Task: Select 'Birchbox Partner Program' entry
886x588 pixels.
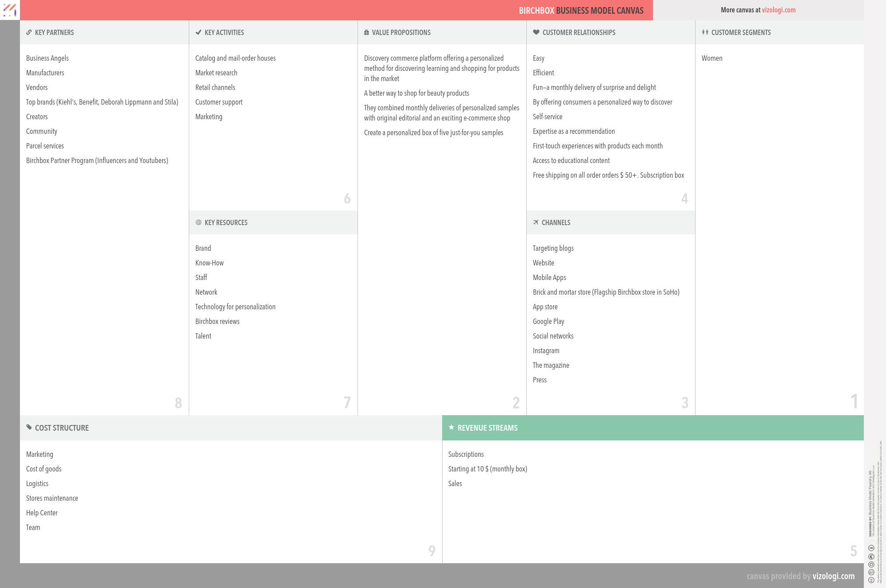Action: [x=97, y=160]
